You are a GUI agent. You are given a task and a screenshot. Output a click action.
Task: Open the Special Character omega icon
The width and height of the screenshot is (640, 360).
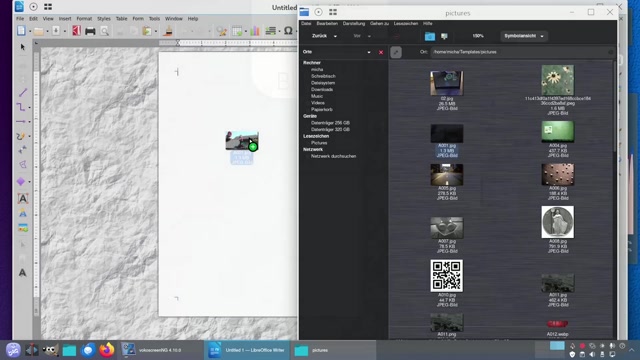click(288, 31)
